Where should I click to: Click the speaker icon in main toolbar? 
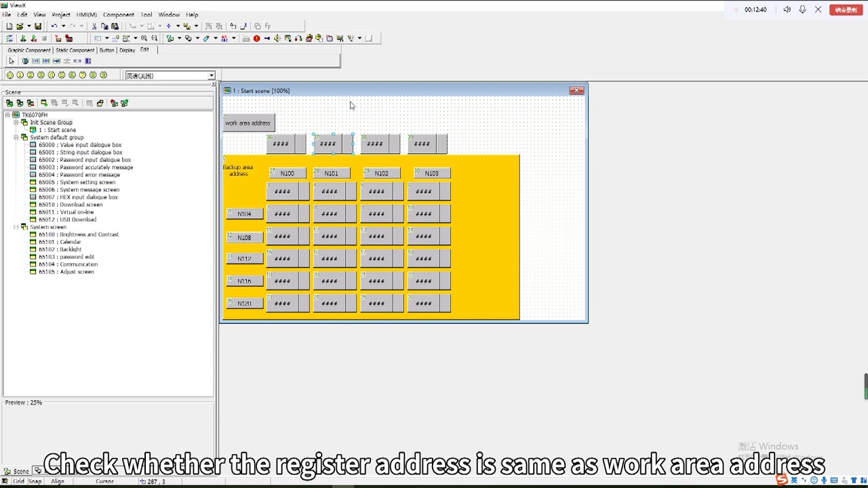point(277,39)
